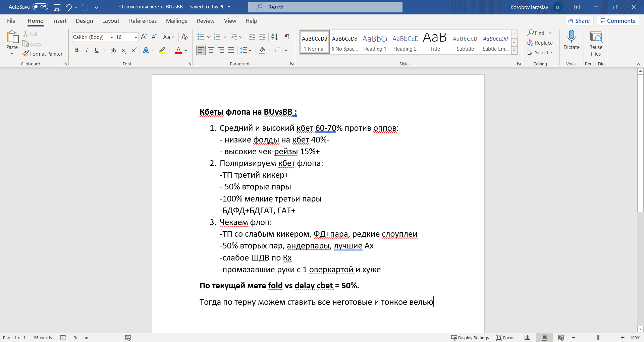Expand bullets list dropdown arrow
Screen dimensions: 644x342
coord(208,37)
